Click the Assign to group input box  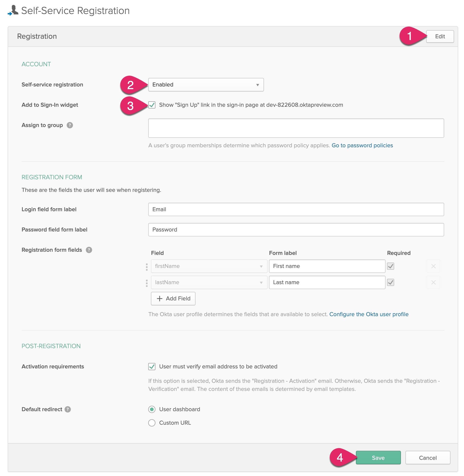point(296,128)
